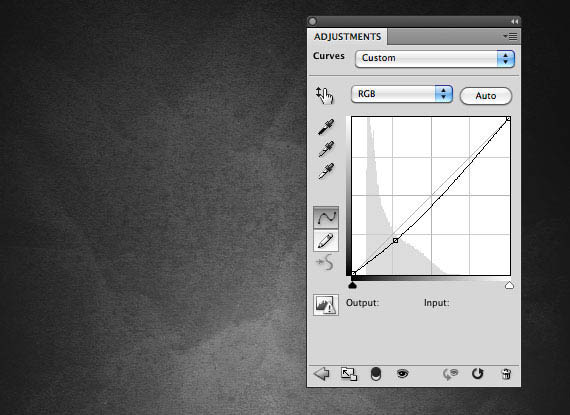Toggle adjustment layer visibility eye

tap(402, 374)
